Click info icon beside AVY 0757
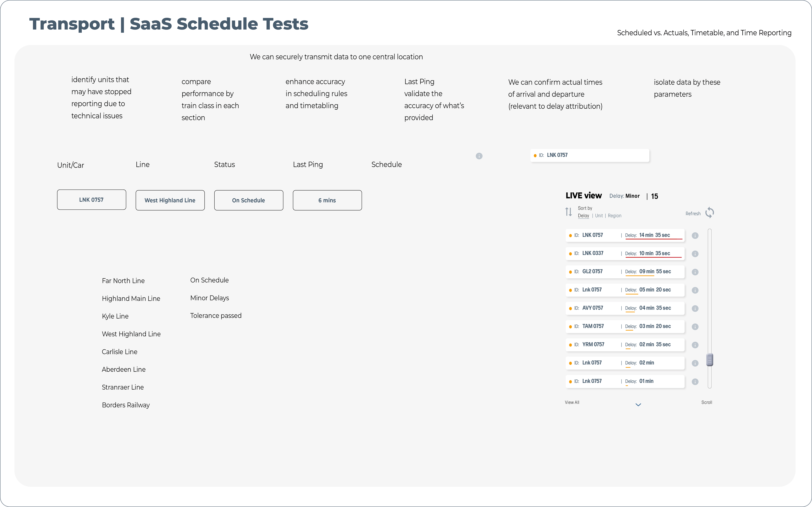The image size is (812, 507). pos(695,308)
